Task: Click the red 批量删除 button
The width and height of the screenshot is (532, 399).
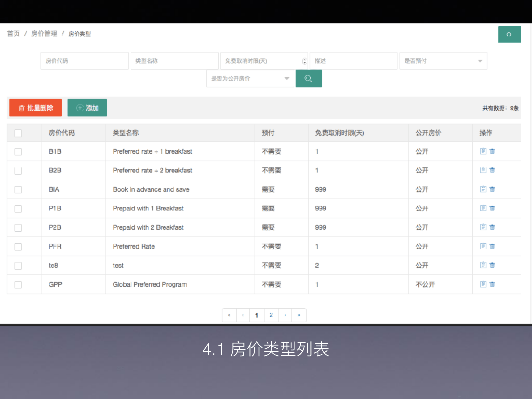Action: coord(36,108)
